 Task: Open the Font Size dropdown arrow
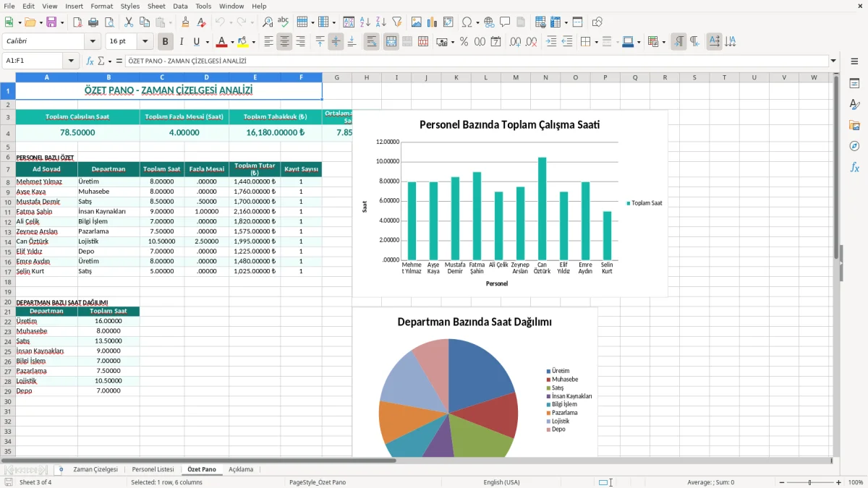145,42
